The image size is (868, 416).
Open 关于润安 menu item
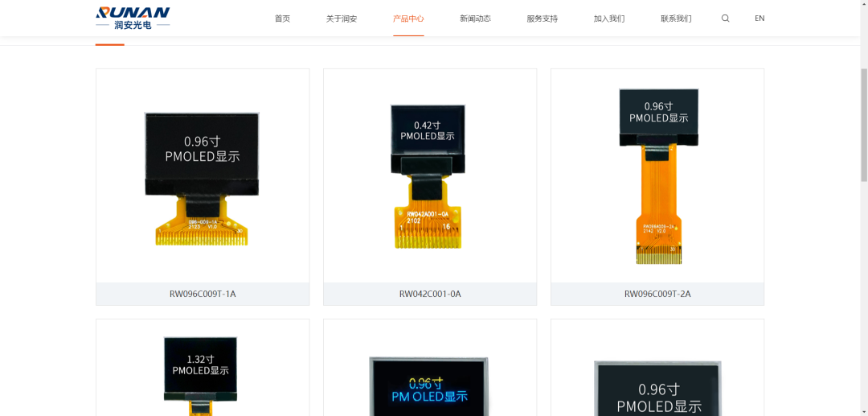[342, 19]
